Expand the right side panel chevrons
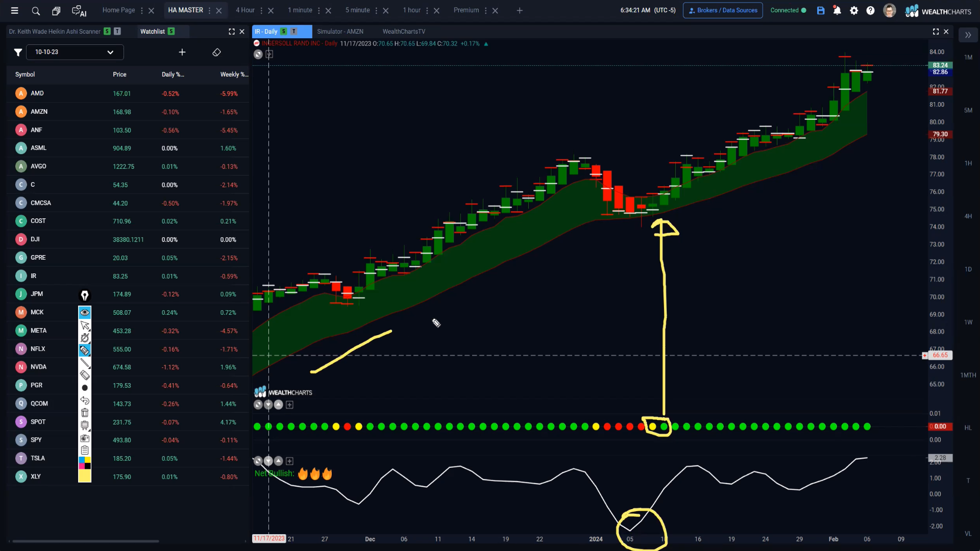 pyautogui.click(x=968, y=35)
